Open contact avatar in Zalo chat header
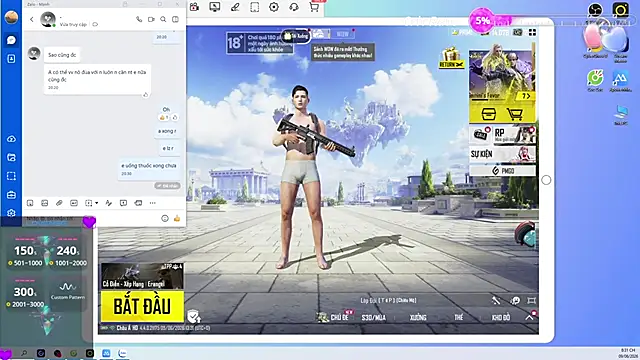640x360 pixels. click(48, 19)
